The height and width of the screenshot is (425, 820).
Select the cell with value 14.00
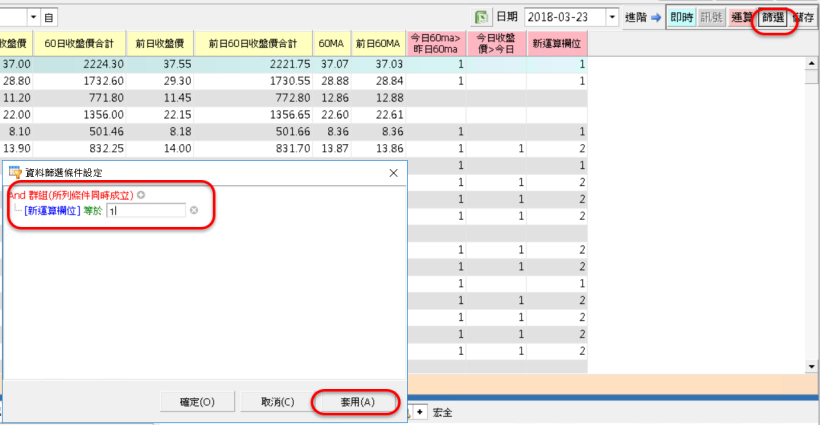point(160,148)
